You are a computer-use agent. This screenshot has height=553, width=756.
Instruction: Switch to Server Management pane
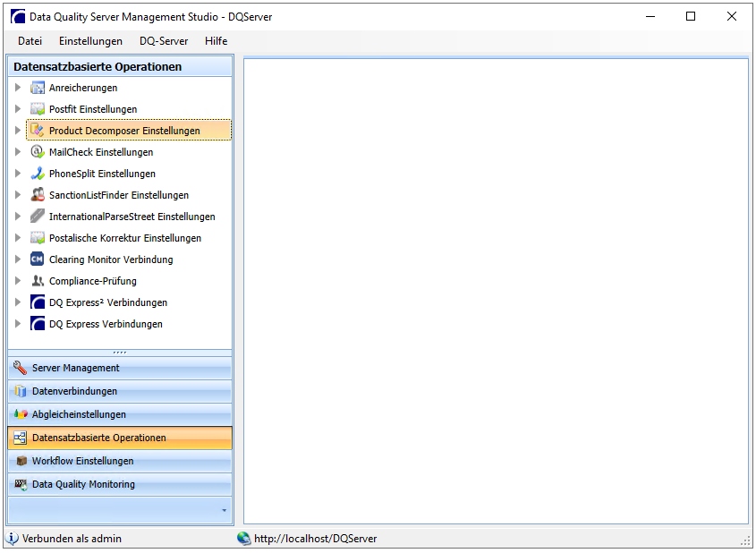(120, 368)
